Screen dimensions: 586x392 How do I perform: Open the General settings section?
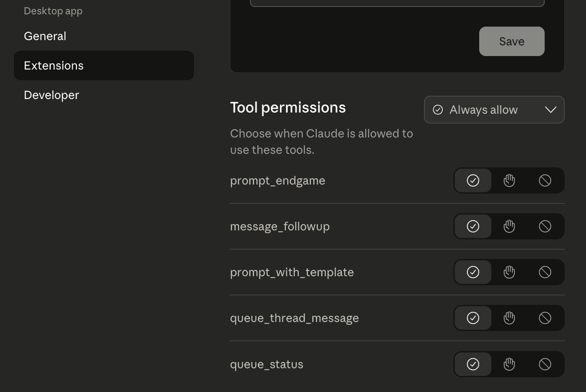(x=45, y=36)
